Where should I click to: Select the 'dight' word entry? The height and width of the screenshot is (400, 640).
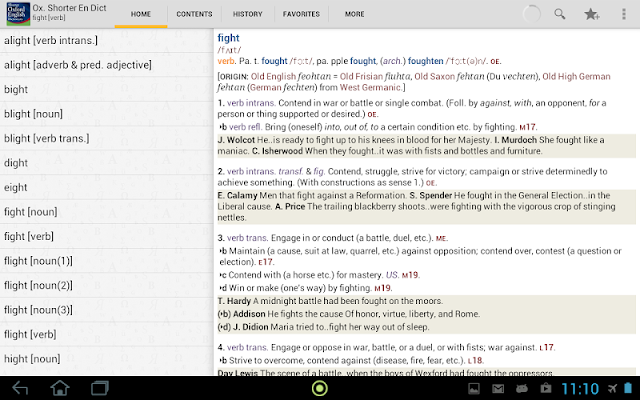(107, 163)
